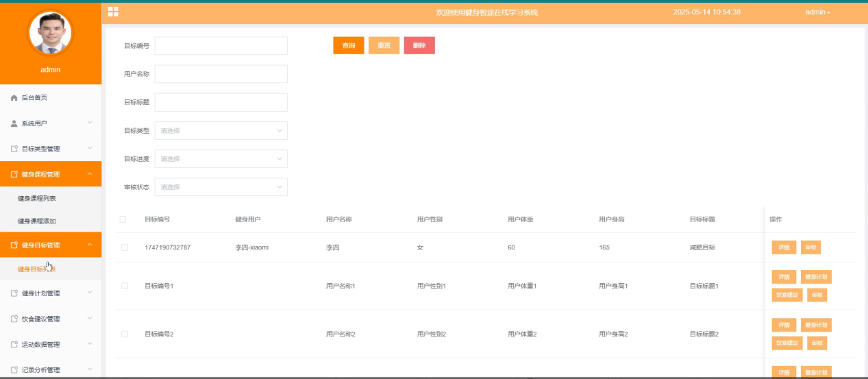Focus the 目标编号 input field
This screenshot has height=379, width=868.
click(x=221, y=46)
